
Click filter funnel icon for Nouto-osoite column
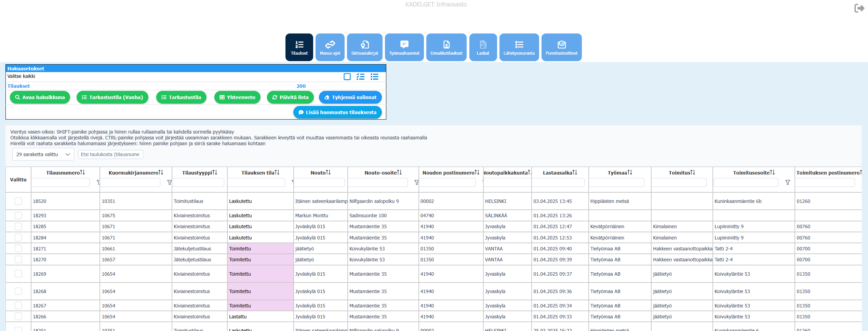pyautogui.click(x=416, y=182)
